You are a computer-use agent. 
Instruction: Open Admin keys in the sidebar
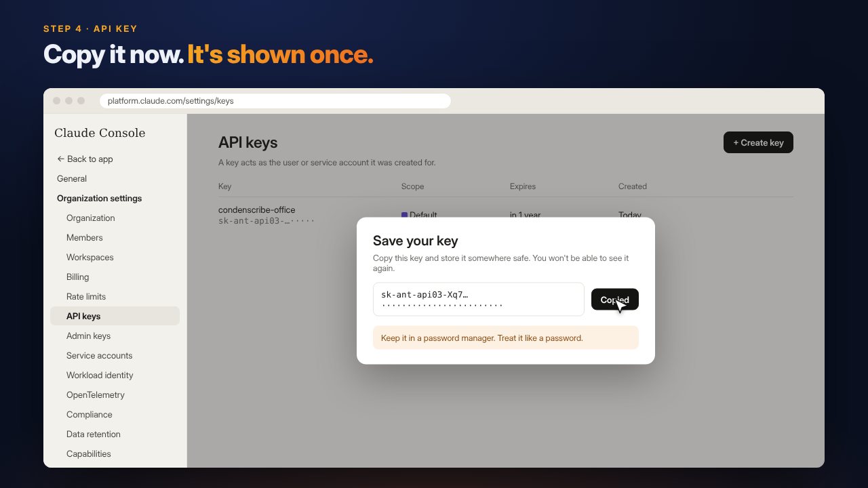pos(88,335)
